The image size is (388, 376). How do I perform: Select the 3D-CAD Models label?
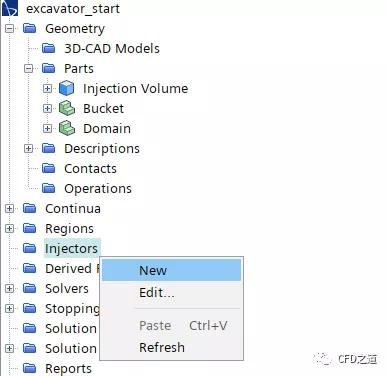[112, 49]
